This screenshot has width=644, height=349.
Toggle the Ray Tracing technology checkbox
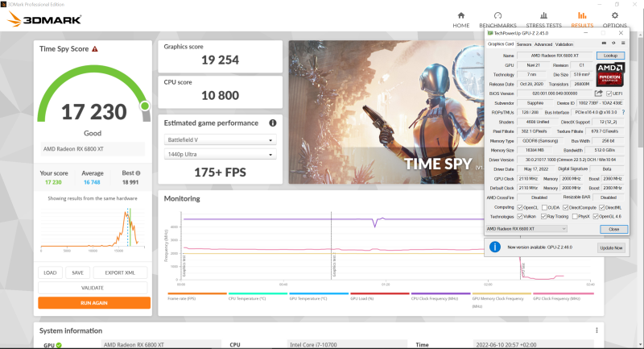pyautogui.click(x=546, y=216)
